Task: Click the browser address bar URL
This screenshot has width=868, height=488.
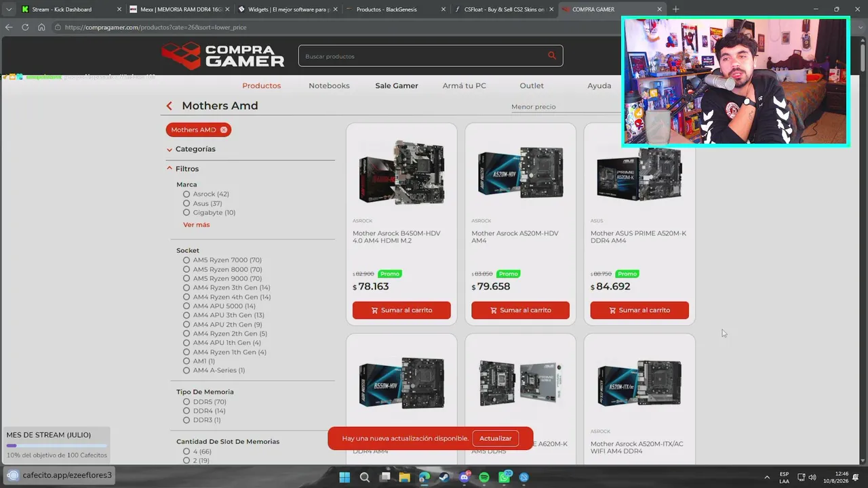Action: point(156,27)
